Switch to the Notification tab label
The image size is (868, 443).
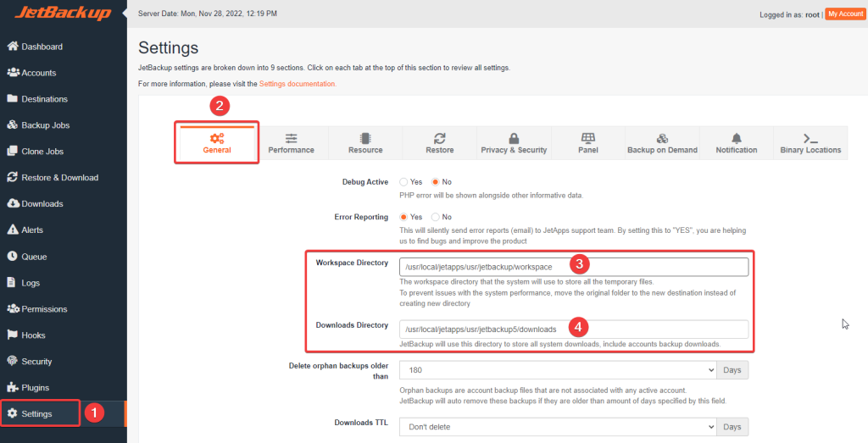click(737, 150)
